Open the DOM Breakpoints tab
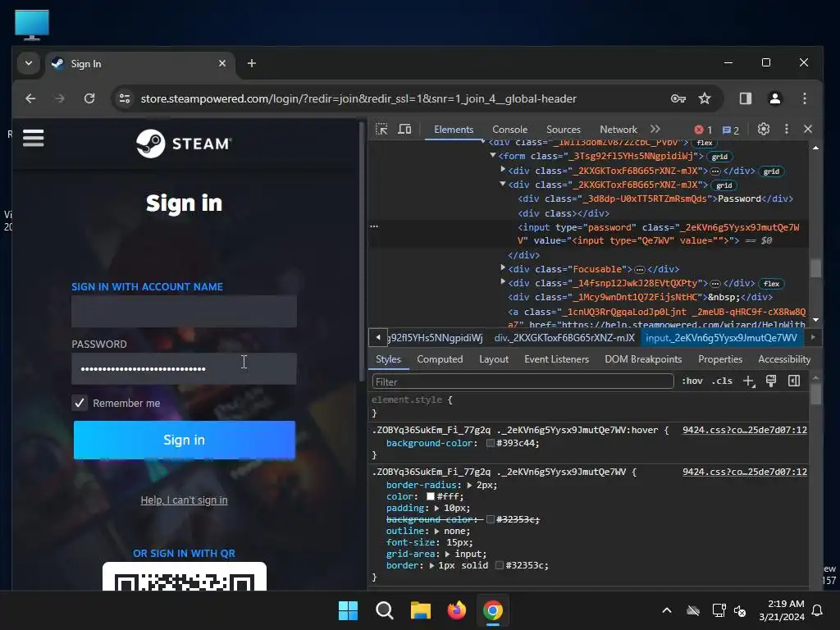840x630 pixels. coord(643,359)
